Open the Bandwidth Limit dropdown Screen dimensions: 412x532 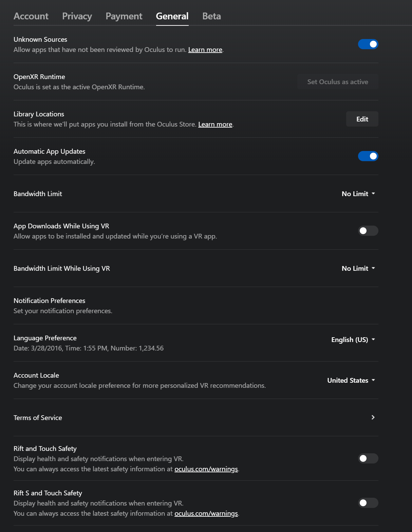click(358, 194)
